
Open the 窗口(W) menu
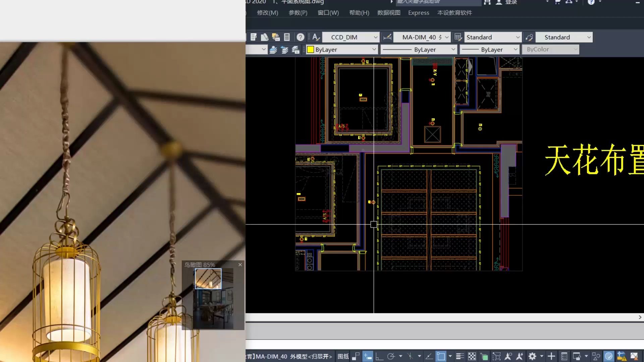click(x=328, y=13)
